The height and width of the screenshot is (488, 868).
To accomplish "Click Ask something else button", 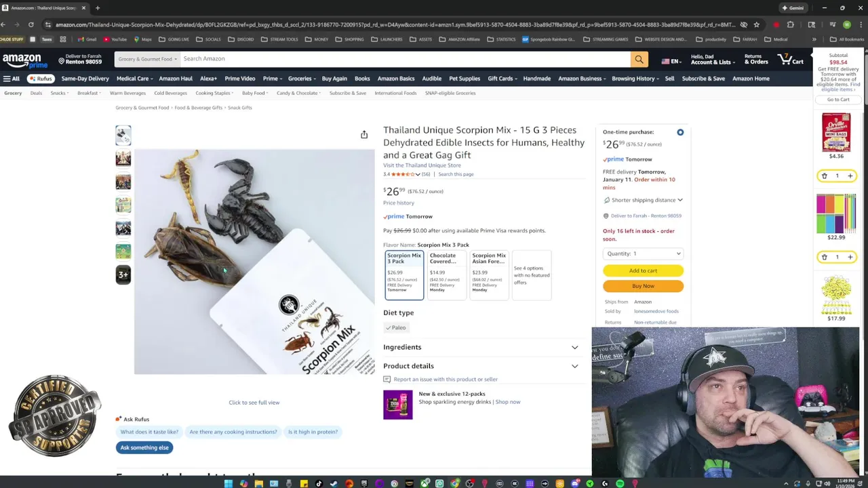I will coord(144,447).
